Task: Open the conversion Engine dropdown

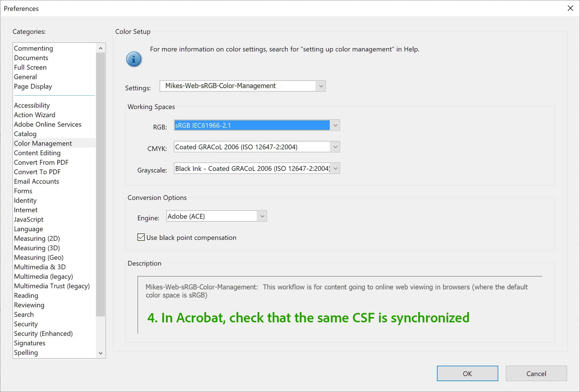Action: coord(262,216)
